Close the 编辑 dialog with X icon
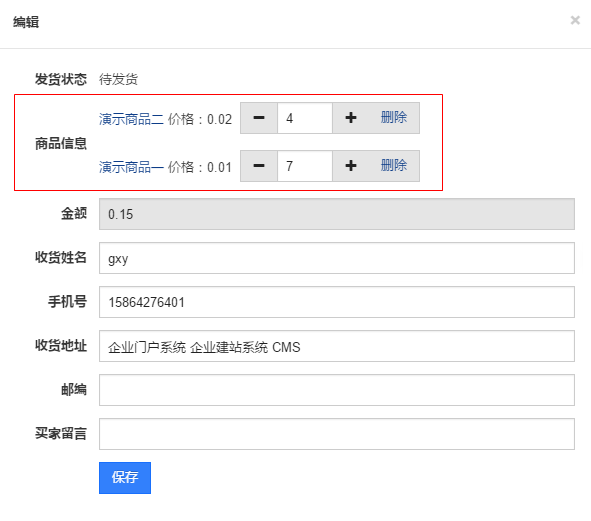 [575, 20]
